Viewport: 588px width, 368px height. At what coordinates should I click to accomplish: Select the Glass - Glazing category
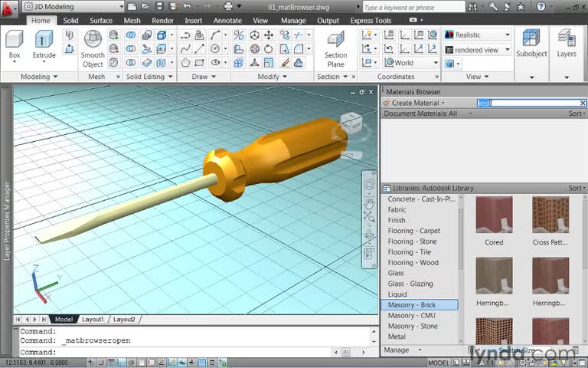coord(410,284)
